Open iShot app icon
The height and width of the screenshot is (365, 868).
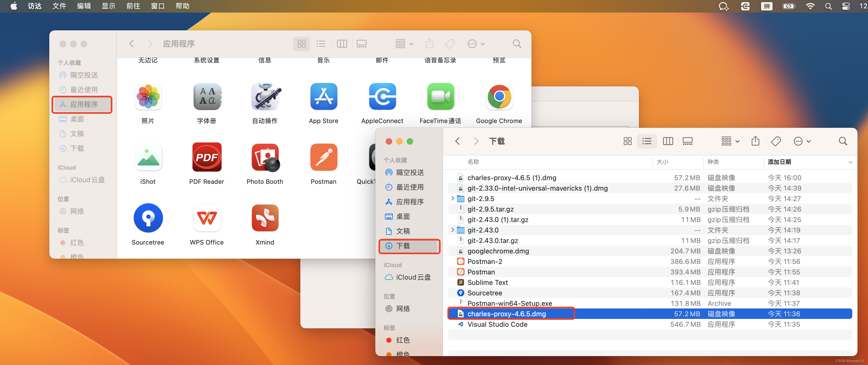pos(148,157)
